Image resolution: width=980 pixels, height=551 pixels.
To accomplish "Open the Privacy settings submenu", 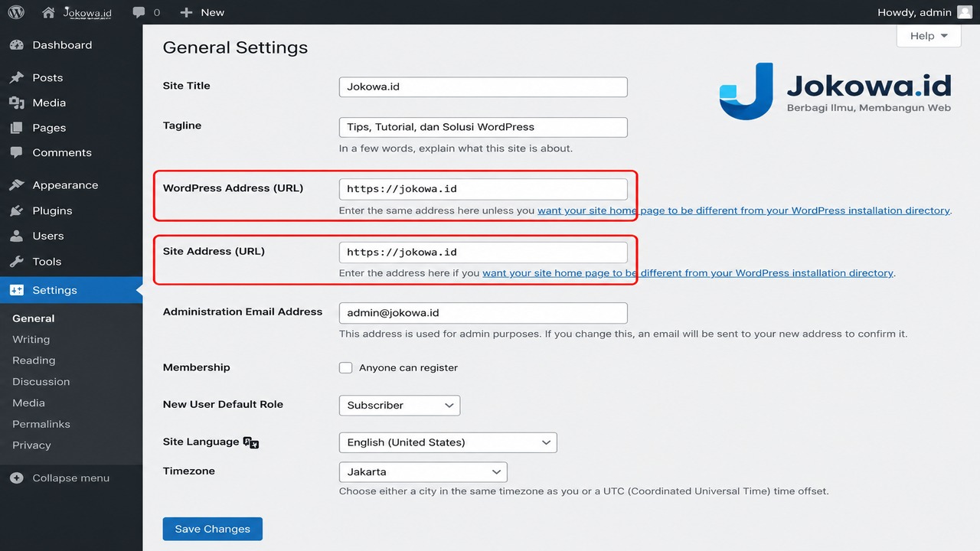I will point(31,445).
